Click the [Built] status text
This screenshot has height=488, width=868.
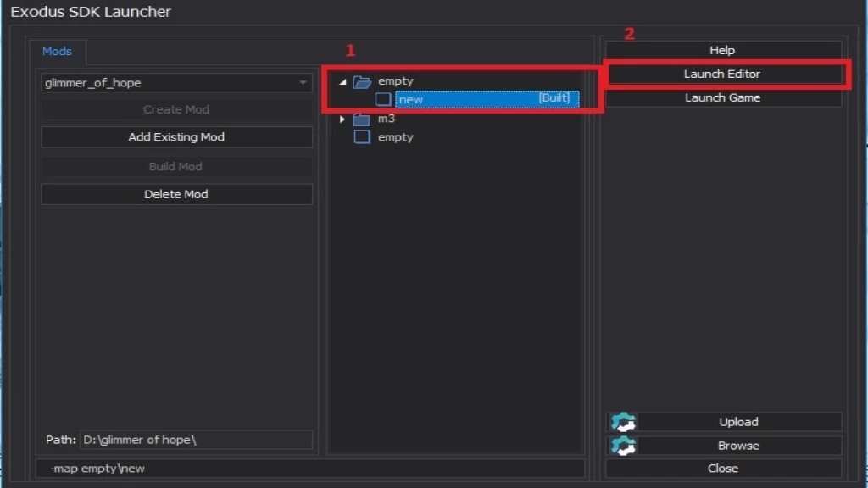[554, 98]
